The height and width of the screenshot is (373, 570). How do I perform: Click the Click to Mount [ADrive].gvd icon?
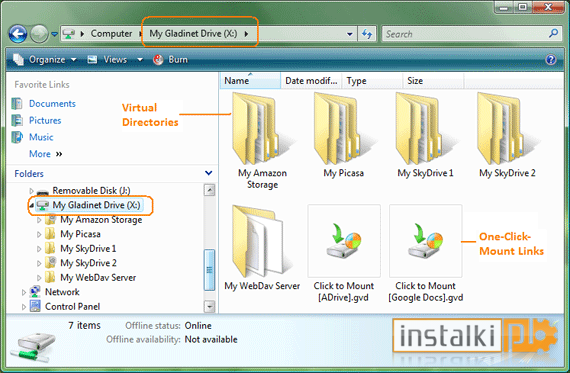(344, 241)
